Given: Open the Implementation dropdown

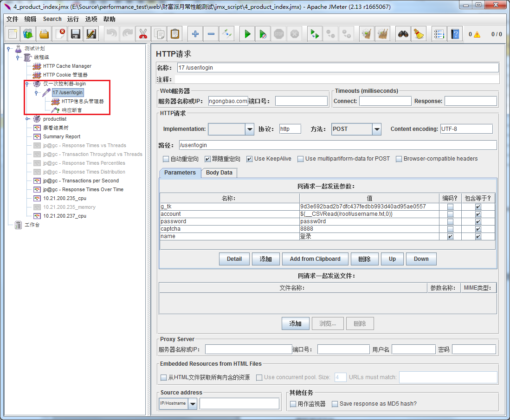Looking at the screenshot, I should [x=250, y=129].
